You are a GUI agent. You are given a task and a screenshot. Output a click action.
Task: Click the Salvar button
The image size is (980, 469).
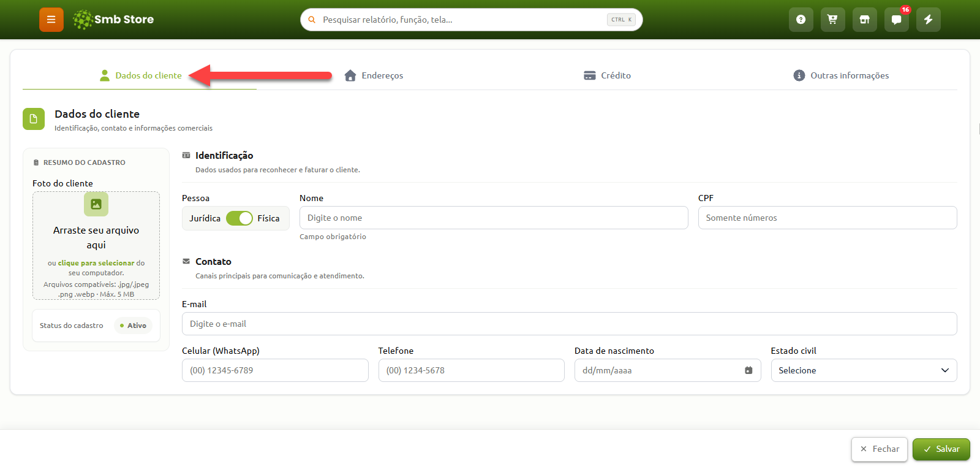[x=941, y=449]
